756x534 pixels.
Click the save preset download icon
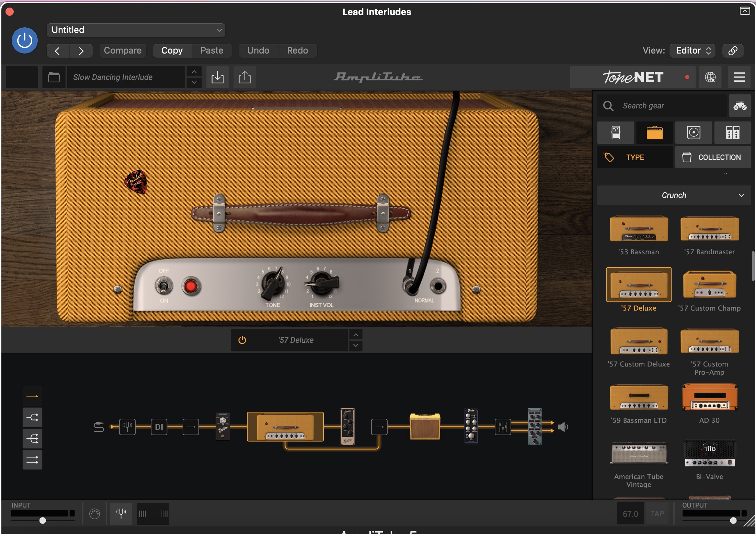(x=217, y=77)
